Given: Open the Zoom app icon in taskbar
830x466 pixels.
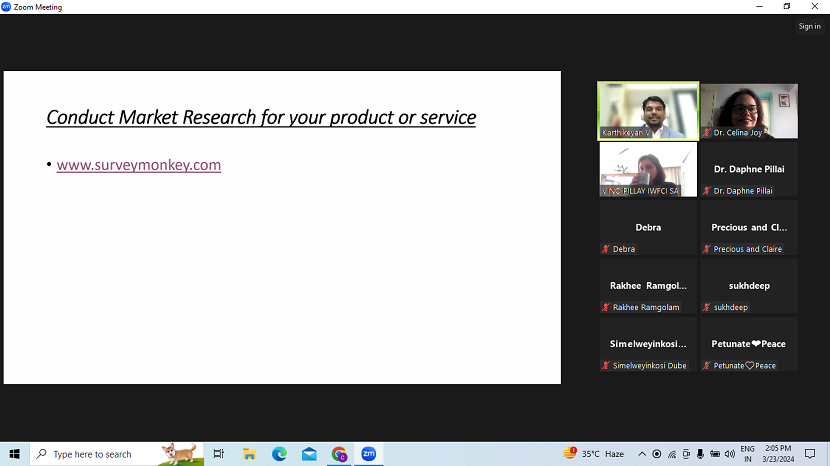Looking at the screenshot, I should pyautogui.click(x=368, y=454).
